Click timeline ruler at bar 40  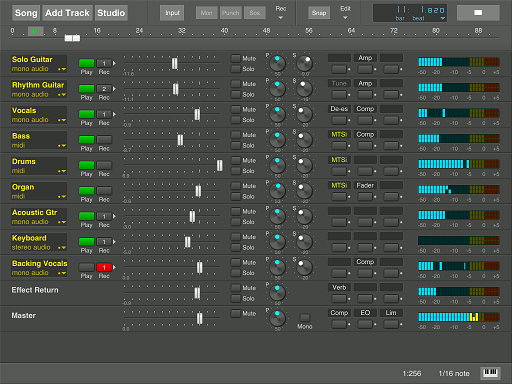[224, 31]
